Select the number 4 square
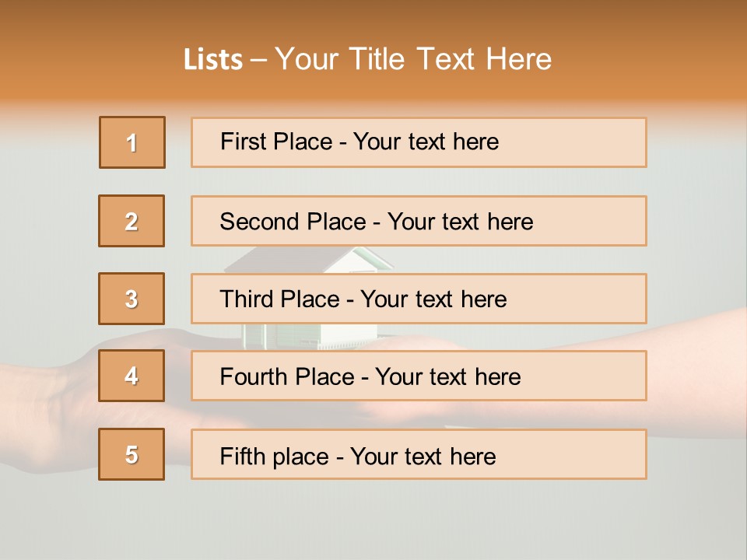 [132, 376]
